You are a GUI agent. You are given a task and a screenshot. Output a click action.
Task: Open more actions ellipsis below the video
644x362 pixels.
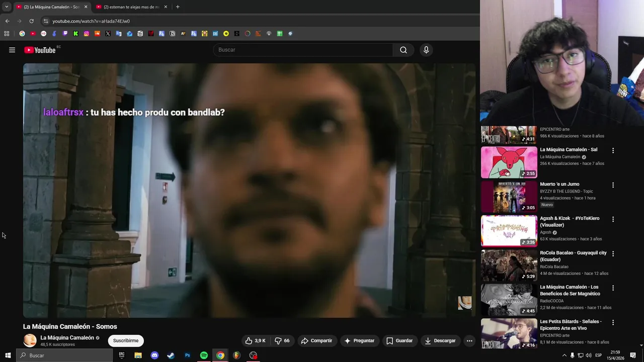pos(469,340)
